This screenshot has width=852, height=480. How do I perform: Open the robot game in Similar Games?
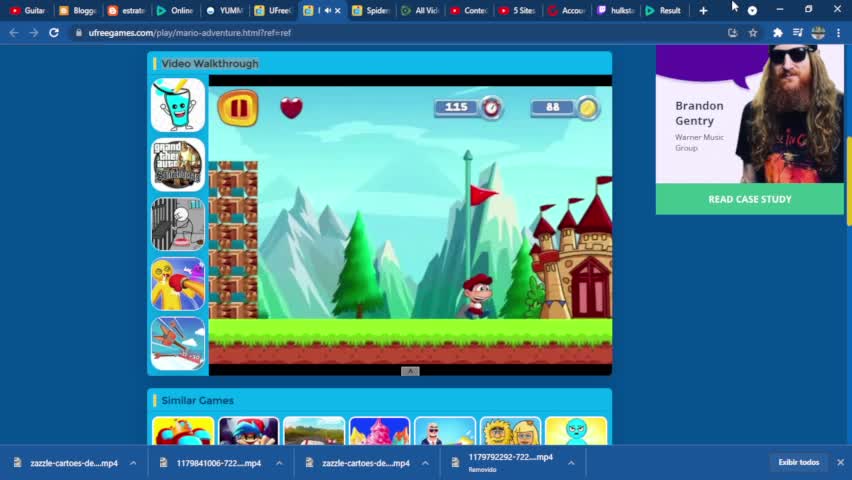click(x=183, y=432)
